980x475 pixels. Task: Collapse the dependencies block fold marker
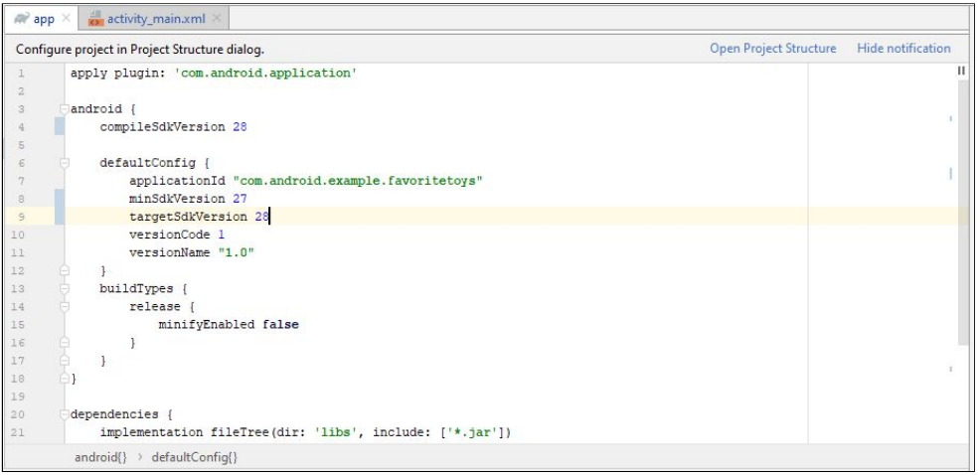[65, 414]
